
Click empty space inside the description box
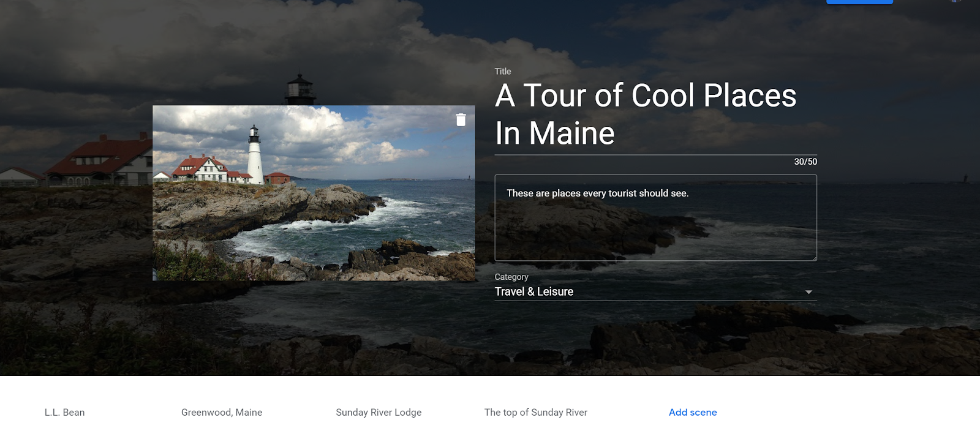pyautogui.click(x=655, y=233)
